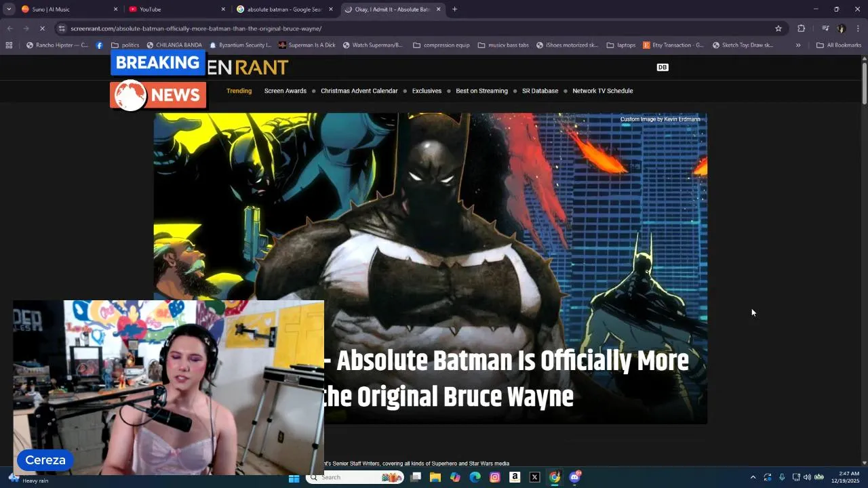
Task: Click the Trending nav label
Action: [x=239, y=91]
